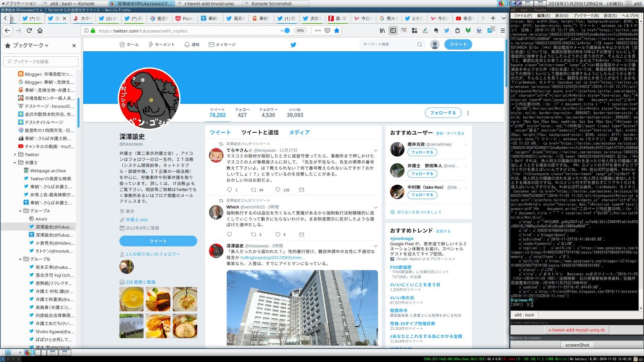The height and width of the screenshot is (362, 644).
Task: Open the #pixelmagic trend
Action: coord(402,239)
